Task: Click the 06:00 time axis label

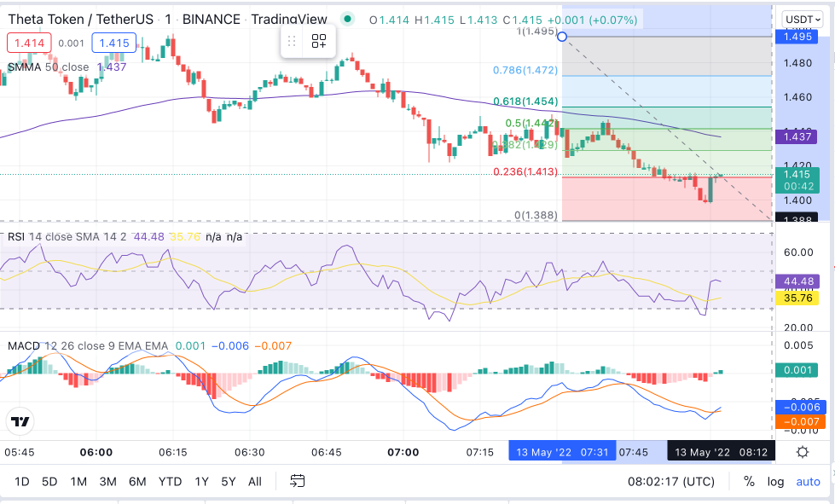Action: tap(96, 452)
